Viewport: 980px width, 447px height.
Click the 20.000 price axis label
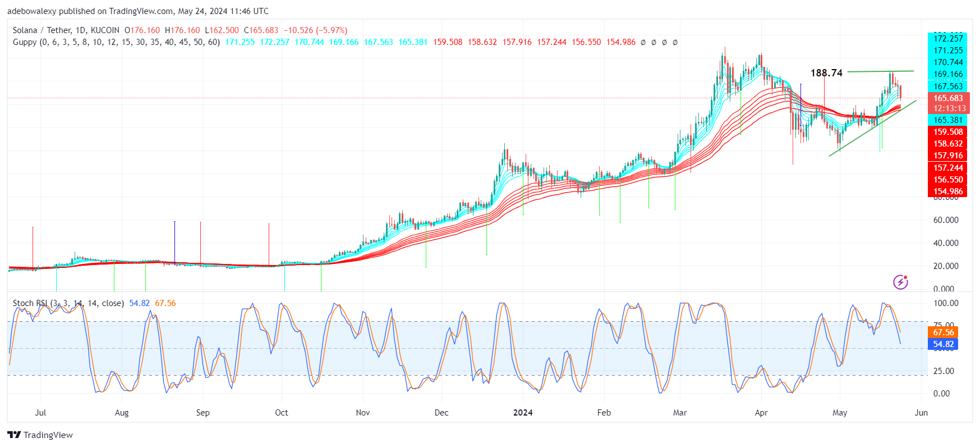[x=946, y=266]
